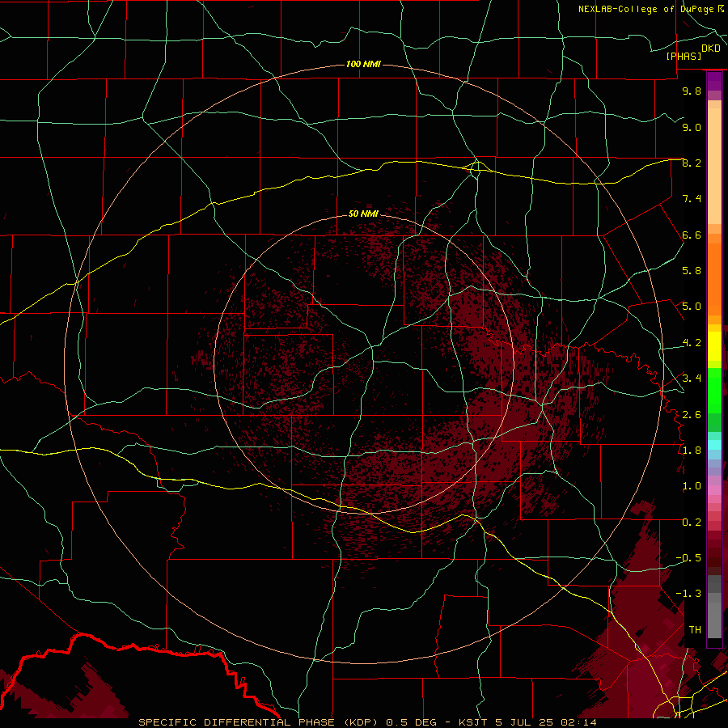Select the 1.8 legend value
Screen dimensions: 728x728
692,451
